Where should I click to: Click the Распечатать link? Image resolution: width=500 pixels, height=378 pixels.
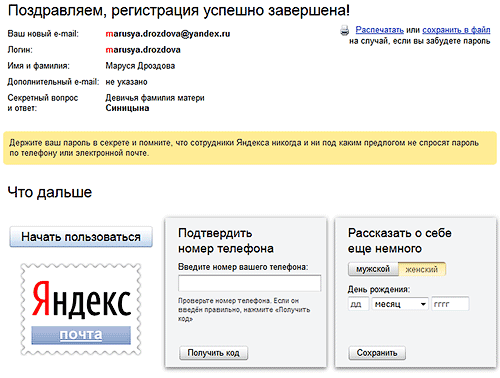(379, 30)
